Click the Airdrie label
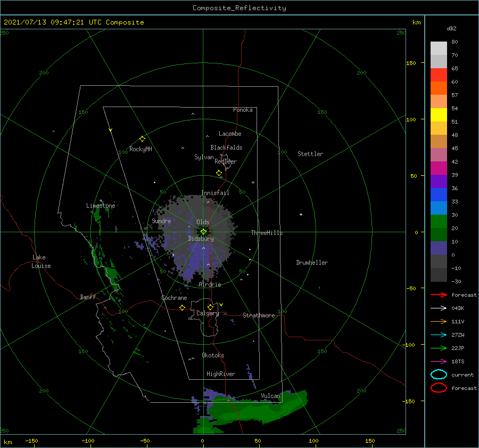 pos(210,284)
